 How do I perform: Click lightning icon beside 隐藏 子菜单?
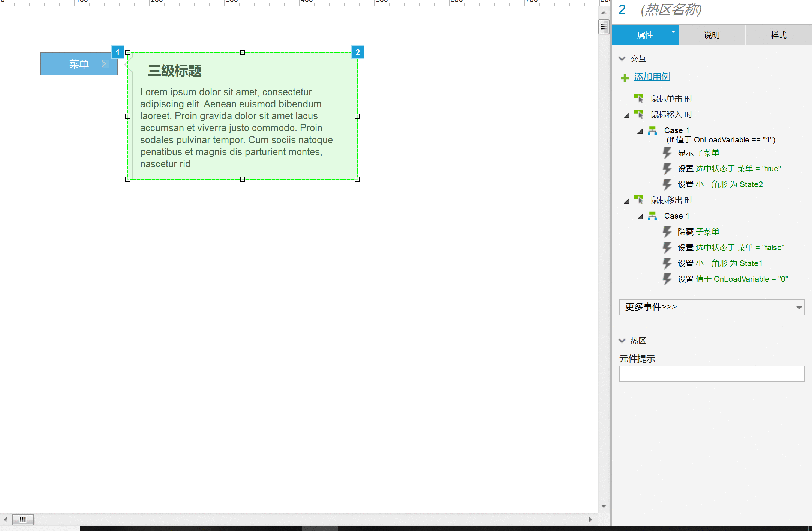[x=667, y=232]
